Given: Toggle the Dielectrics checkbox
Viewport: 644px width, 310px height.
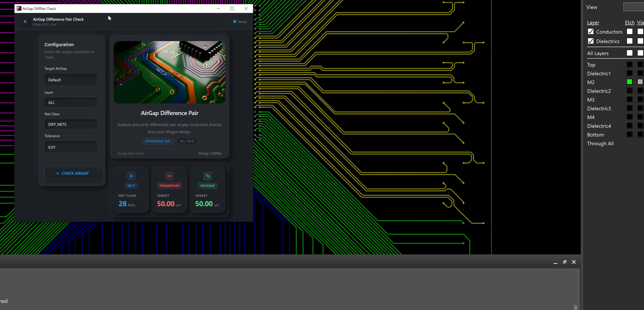Looking at the screenshot, I should click(x=591, y=41).
